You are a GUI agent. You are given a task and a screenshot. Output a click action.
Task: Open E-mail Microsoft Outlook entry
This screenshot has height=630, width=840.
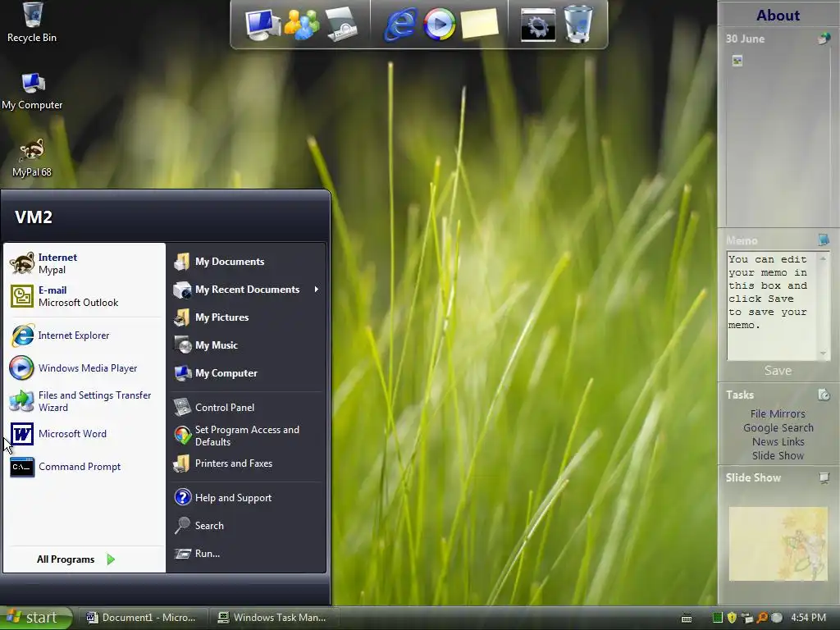tap(84, 296)
